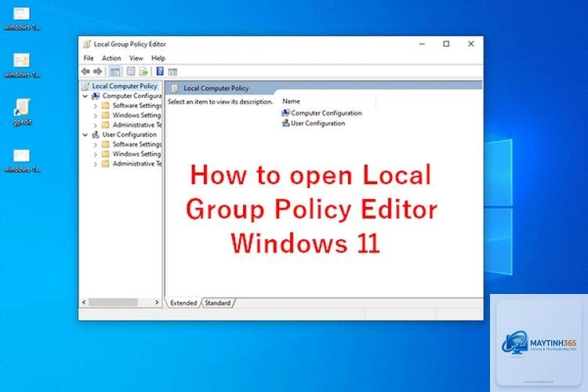Click the scroll icon beside the Local Computer Policy header
The height and width of the screenshot is (392, 588).
(x=174, y=89)
